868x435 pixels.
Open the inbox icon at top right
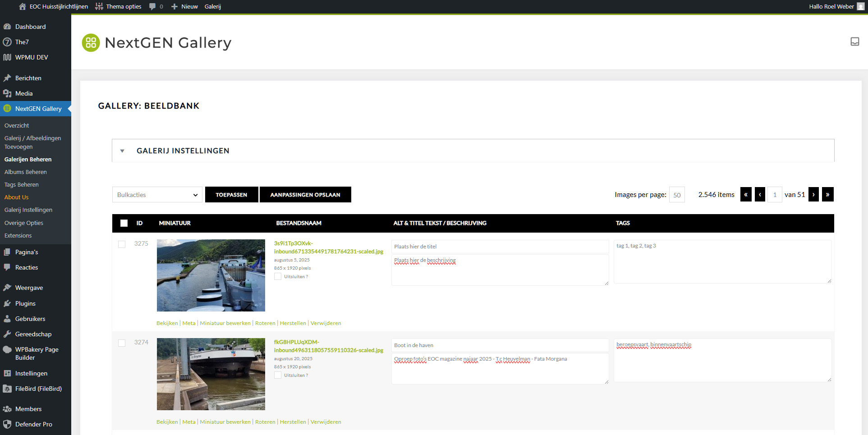854,42
